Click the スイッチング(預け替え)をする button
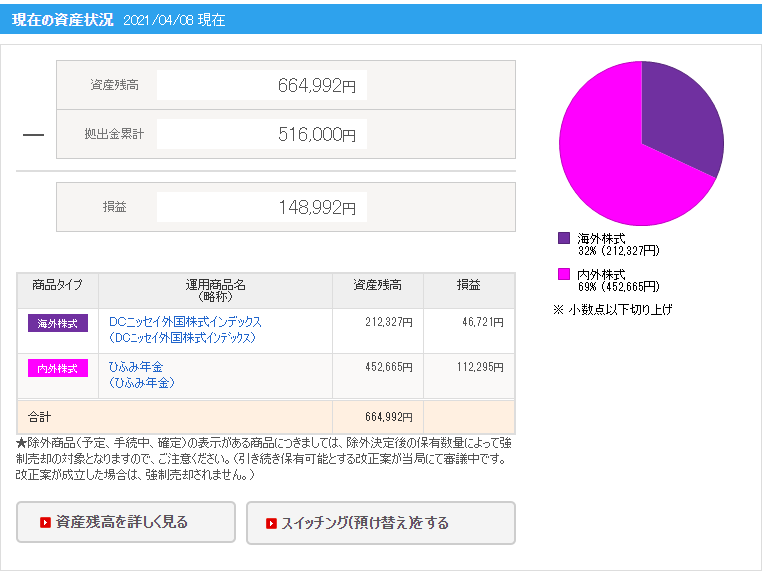 click(x=381, y=523)
